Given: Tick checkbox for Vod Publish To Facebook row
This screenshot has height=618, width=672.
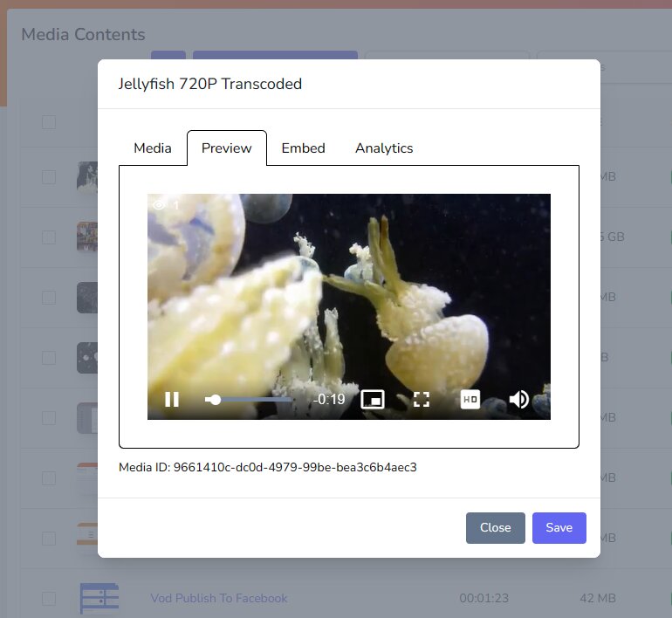Looking at the screenshot, I should point(49,598).
